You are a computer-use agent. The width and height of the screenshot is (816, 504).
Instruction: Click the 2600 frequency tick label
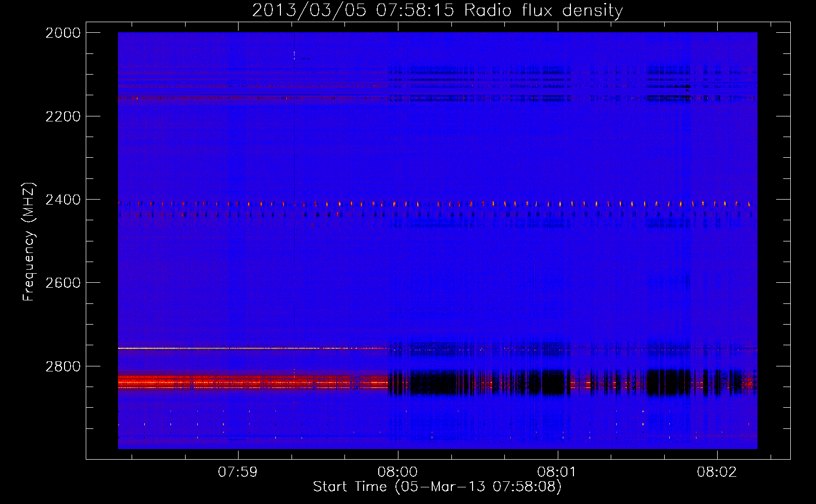[x=63, y=283]
